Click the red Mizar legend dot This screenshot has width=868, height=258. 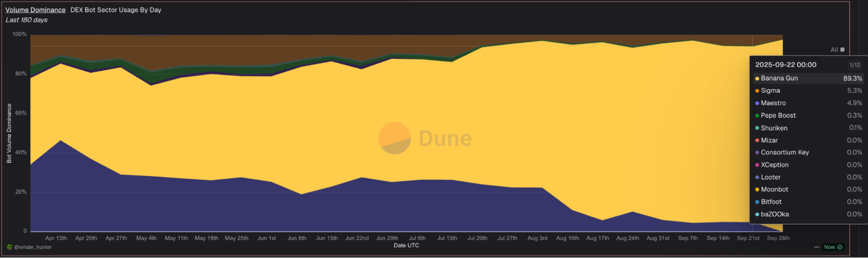(x=757, y=140)
